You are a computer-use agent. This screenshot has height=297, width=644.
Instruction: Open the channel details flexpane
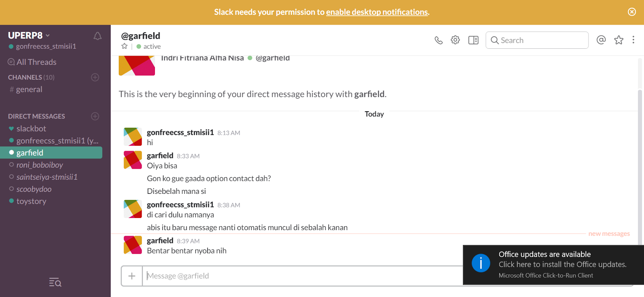coord(473,40)
